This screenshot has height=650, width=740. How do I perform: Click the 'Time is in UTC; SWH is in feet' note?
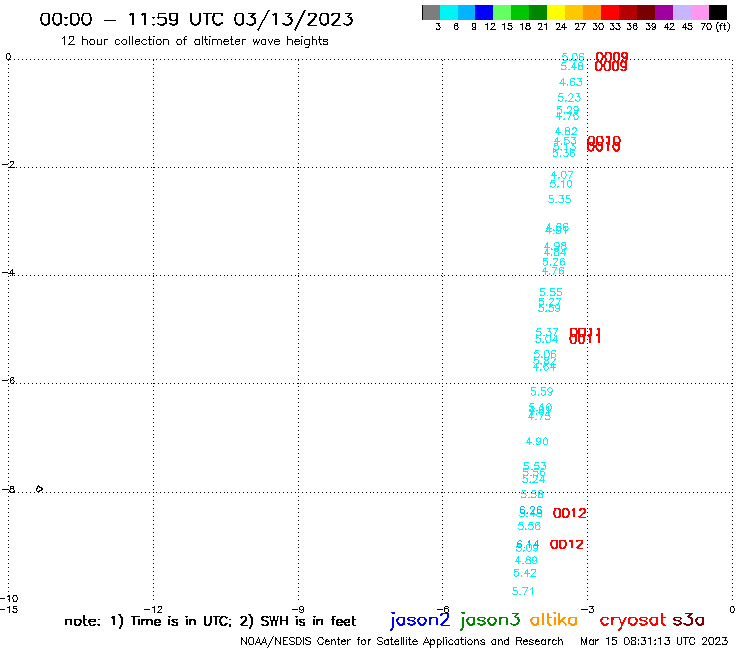pos(210,621)
